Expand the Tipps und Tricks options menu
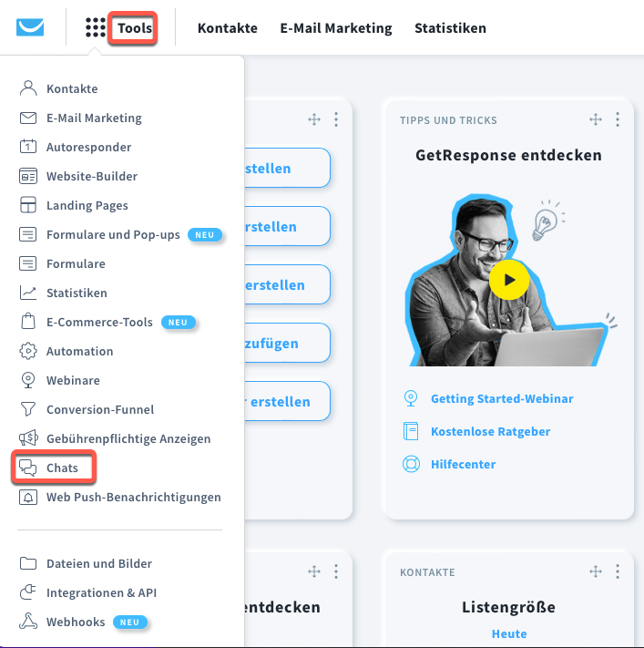Viewport: 644px width, 648px height. click(x=618, y=119)
